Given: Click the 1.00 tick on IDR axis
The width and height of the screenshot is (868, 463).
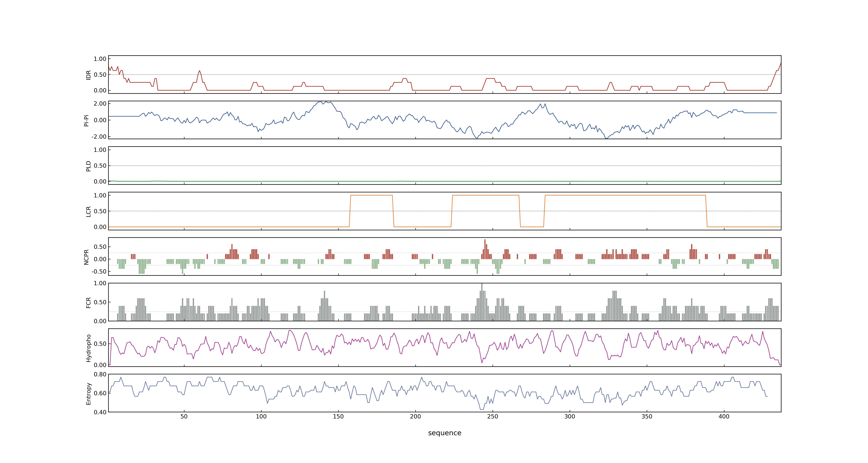Looking at the screenshot, I should click(x=100, y=59).
